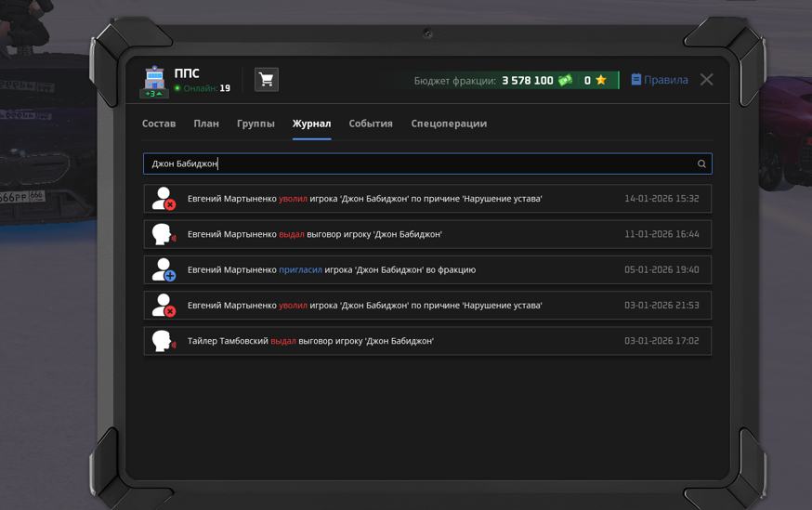Click the reprimand icon on 11-01-2026 entry
812x510 pixels.
tap(164, 234)
